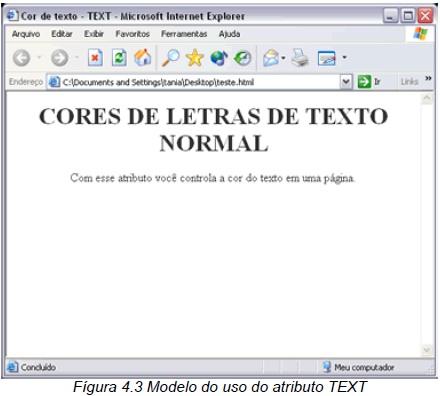Open the Ajuda menu
Image resolution: width=440 pixels, height=396 pixels.
point(229,34)
